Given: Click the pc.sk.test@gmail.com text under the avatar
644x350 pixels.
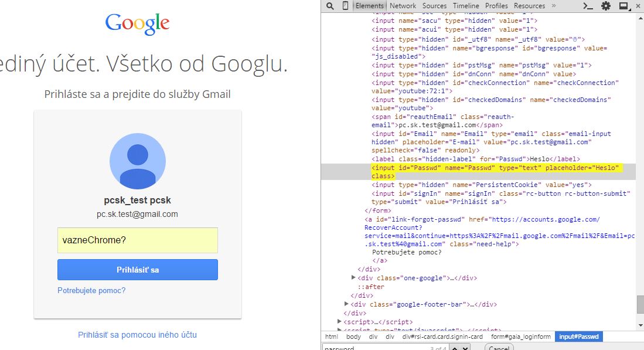Looking at the screenshot, I should pyautogui.click(x=137, y=214).
